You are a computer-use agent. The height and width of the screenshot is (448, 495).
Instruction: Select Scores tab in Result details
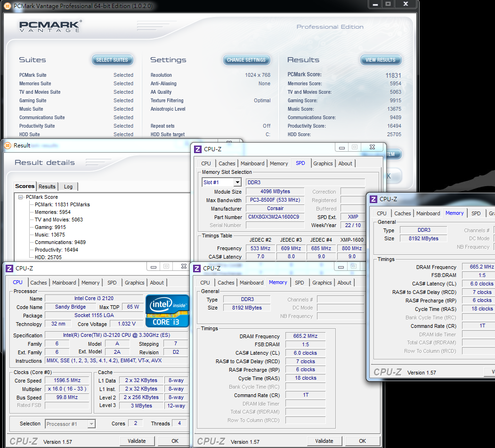24,186
